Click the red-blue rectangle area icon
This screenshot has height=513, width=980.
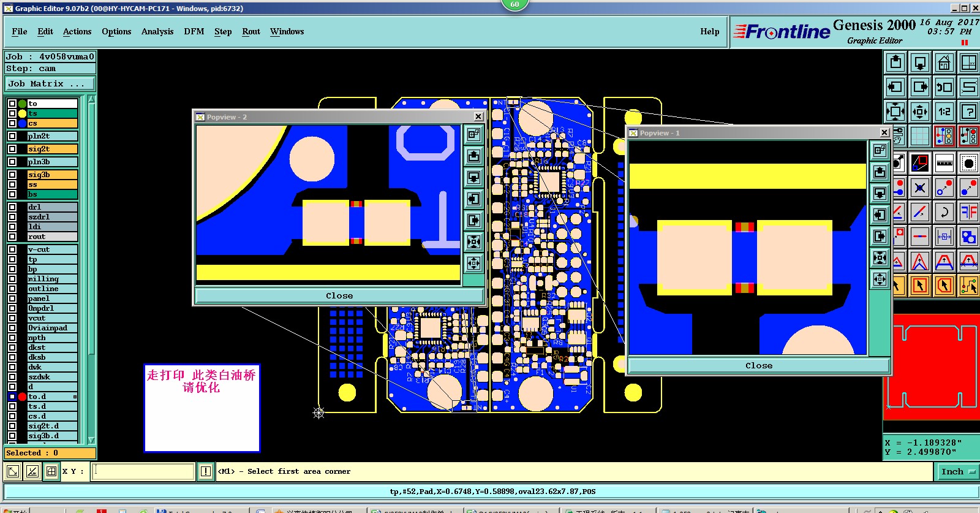tap(920, 163)
